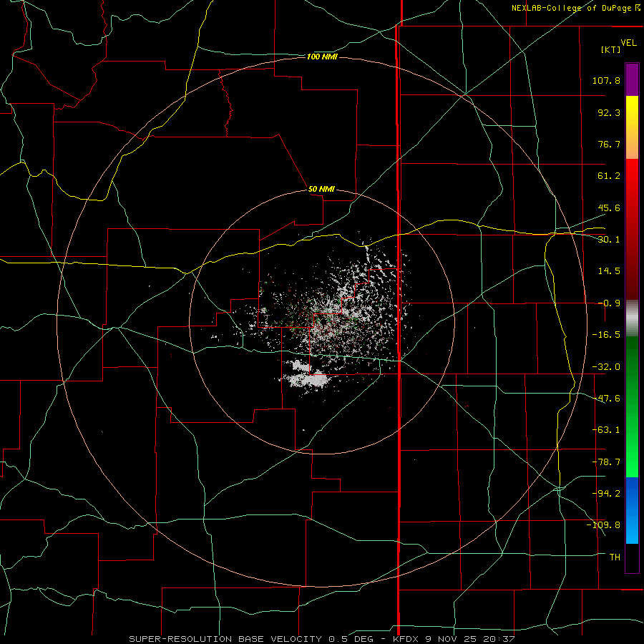Click the 100 NMI range ring label
Screen dimensions: 644x644
pyautogui.click(x=322, y=57)
